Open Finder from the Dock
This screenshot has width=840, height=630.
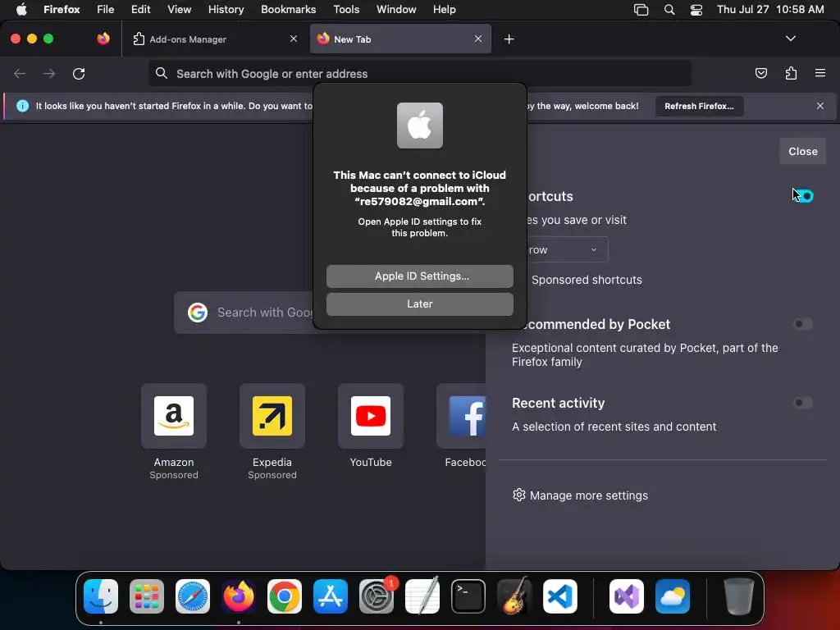point(101,596)
